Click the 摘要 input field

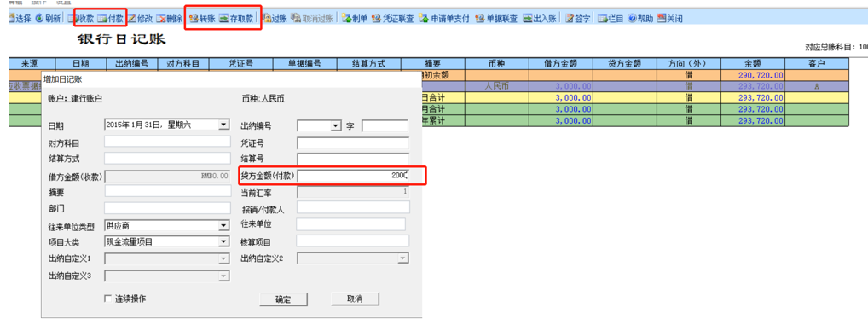coord(167,191)
